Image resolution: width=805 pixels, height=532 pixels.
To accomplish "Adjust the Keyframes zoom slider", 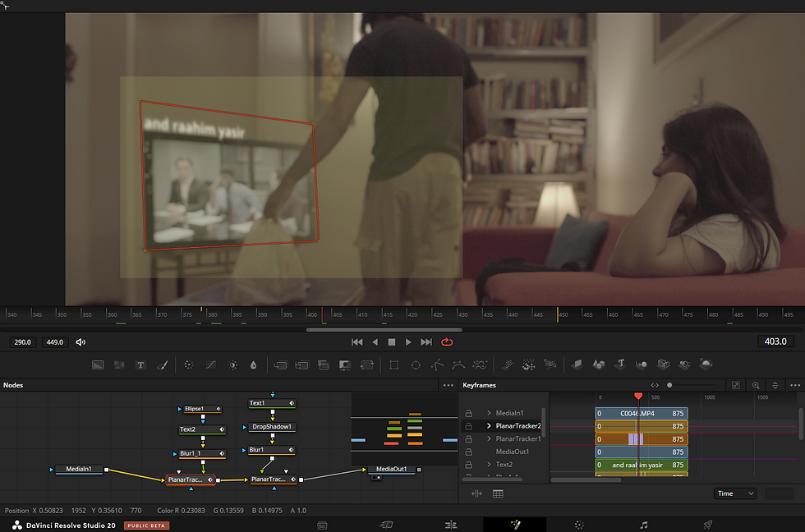I will pos(669,385).
